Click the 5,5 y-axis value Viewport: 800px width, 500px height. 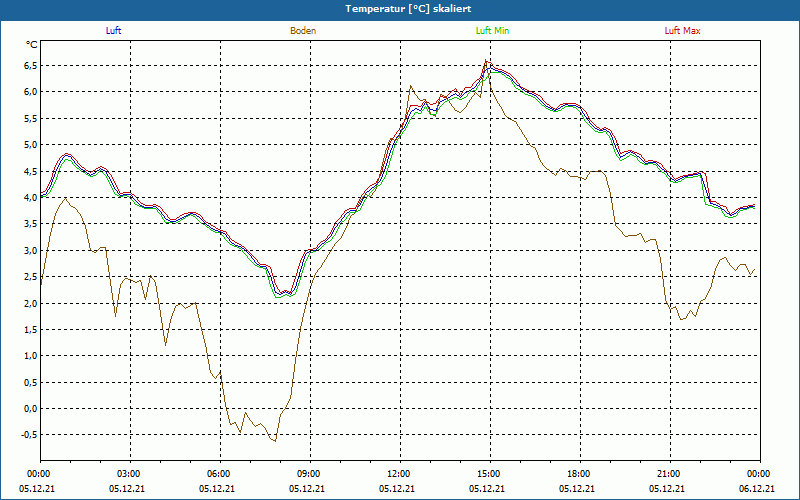(30, 118)
